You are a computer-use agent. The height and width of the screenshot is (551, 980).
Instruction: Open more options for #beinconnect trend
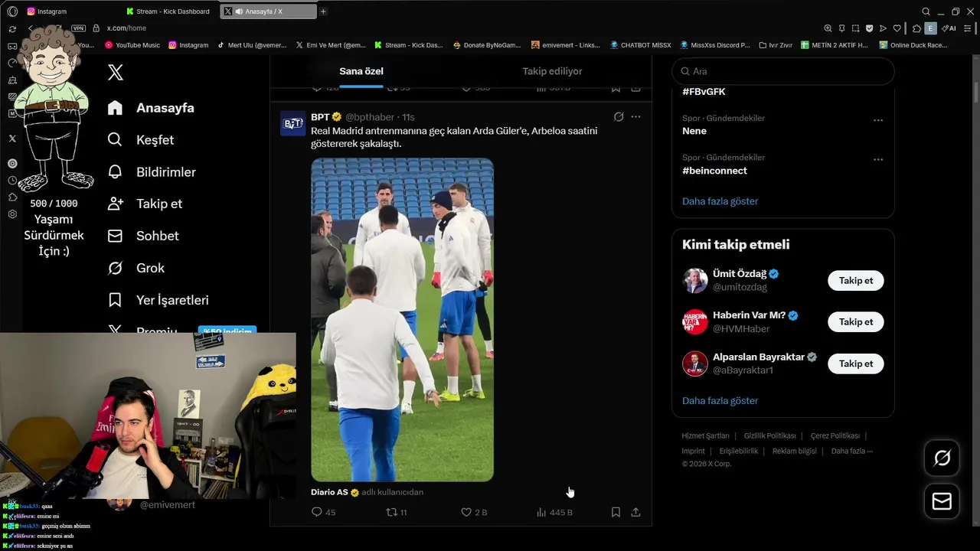(878, 159)
